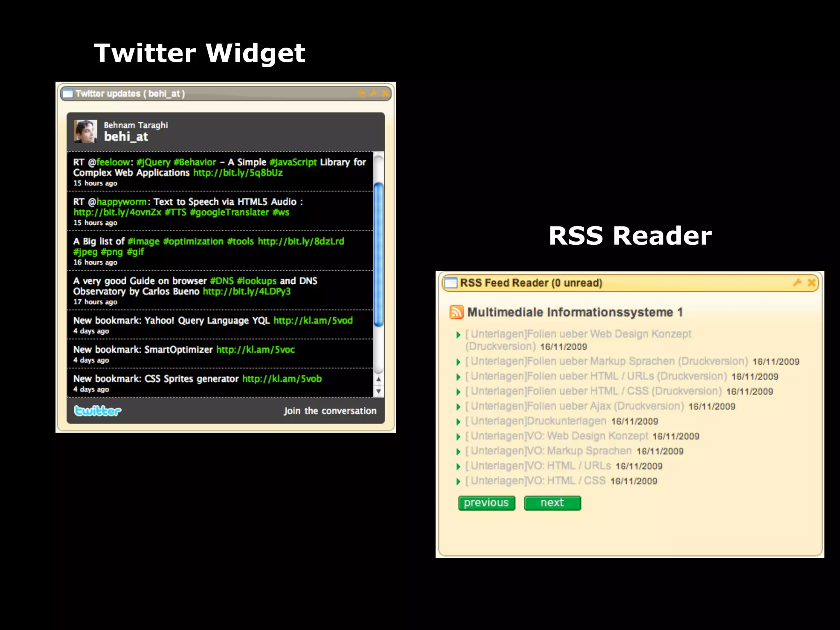Expand arrow for Folien ueber Web Design Konzept
Screen dimensions: 840x630
pyautogui.click(x=458, y=335)
